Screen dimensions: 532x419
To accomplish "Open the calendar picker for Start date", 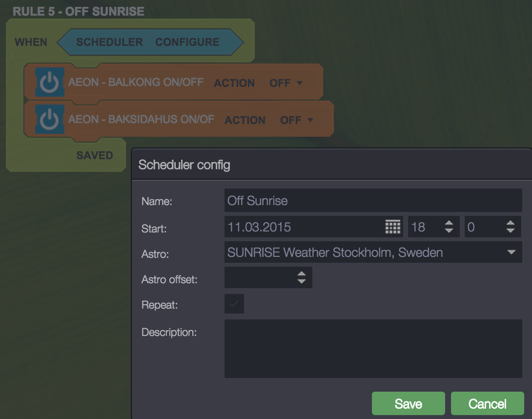I will (393, 227).
